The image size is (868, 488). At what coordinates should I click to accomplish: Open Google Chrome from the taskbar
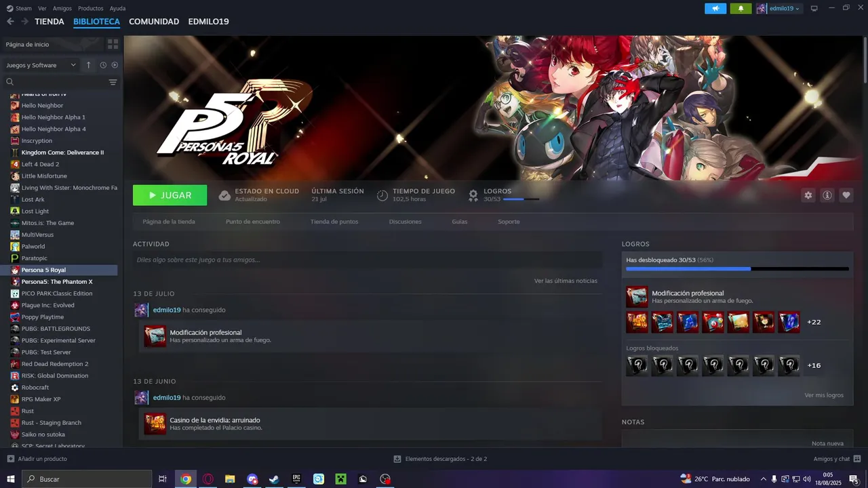tap(186, 479)
